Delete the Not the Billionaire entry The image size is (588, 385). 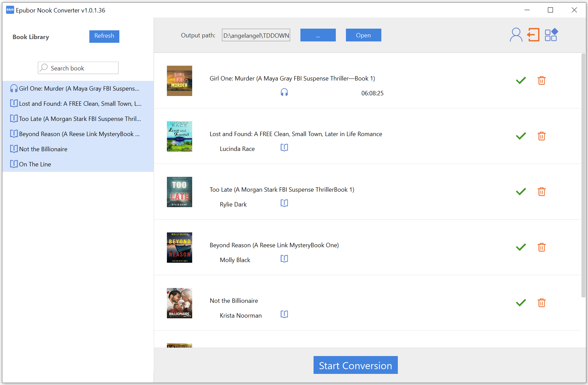point(541,303)
